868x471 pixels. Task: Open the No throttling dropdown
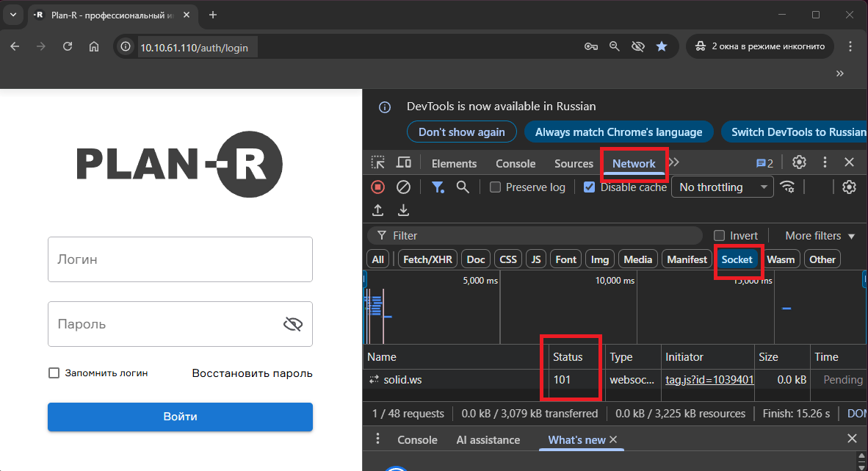722,187
